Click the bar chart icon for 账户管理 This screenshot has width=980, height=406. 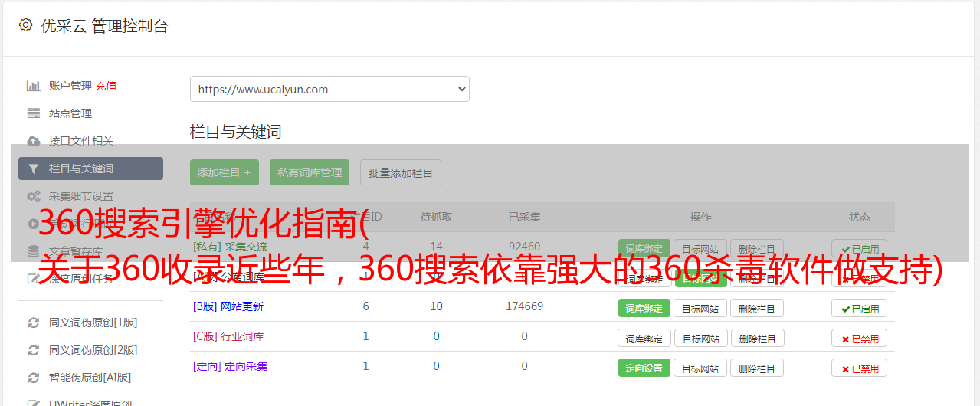[33, 86]
